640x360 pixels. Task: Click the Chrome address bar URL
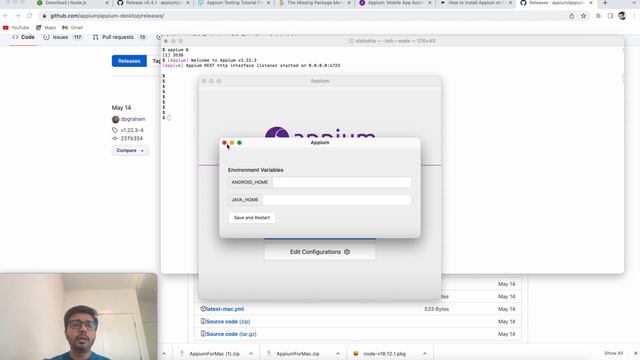click(107, 16)
